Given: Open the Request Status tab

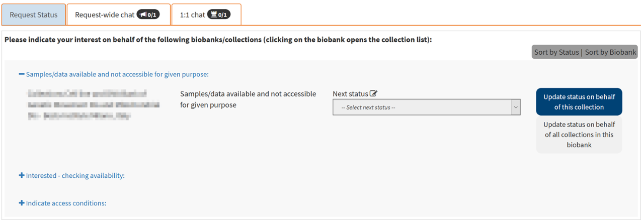Looking at the screenshot, I should click(x=34, y=15).
